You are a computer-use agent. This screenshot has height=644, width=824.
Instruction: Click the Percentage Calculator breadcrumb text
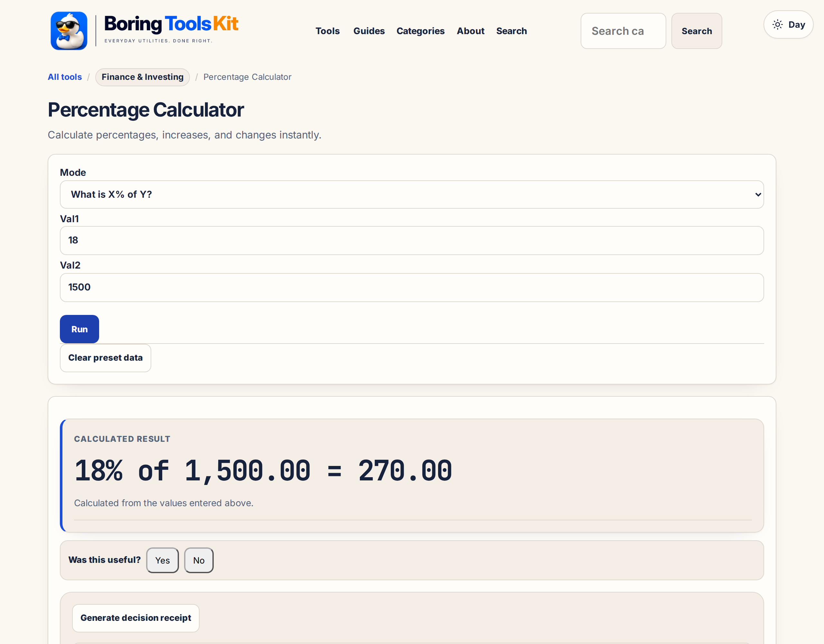tap(247, 77)
